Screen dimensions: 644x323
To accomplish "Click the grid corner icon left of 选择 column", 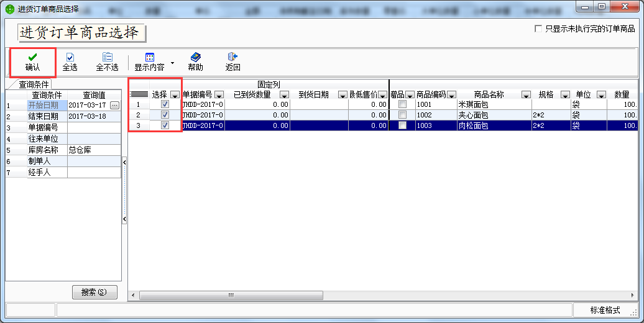I will click(139, 94).
